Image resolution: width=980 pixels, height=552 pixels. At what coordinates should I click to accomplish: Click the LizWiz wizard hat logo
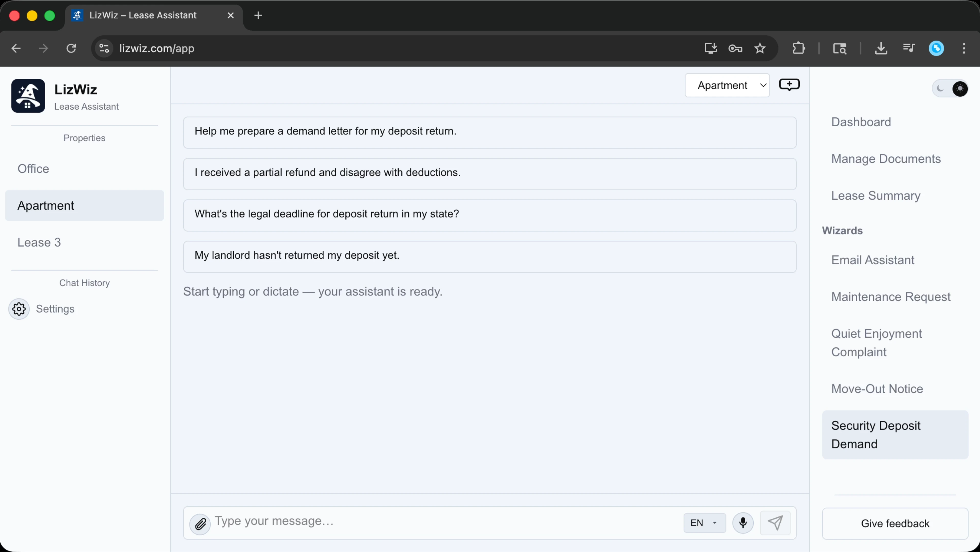(28, 96)
